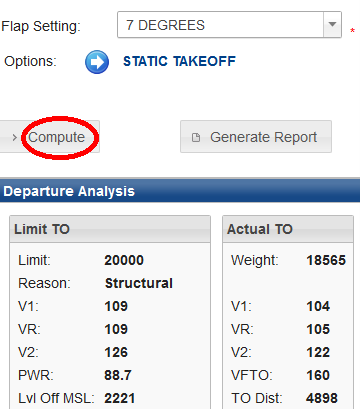
Task: Click the Lvl Off MSL value 2221
Action: tap(119, 398)
